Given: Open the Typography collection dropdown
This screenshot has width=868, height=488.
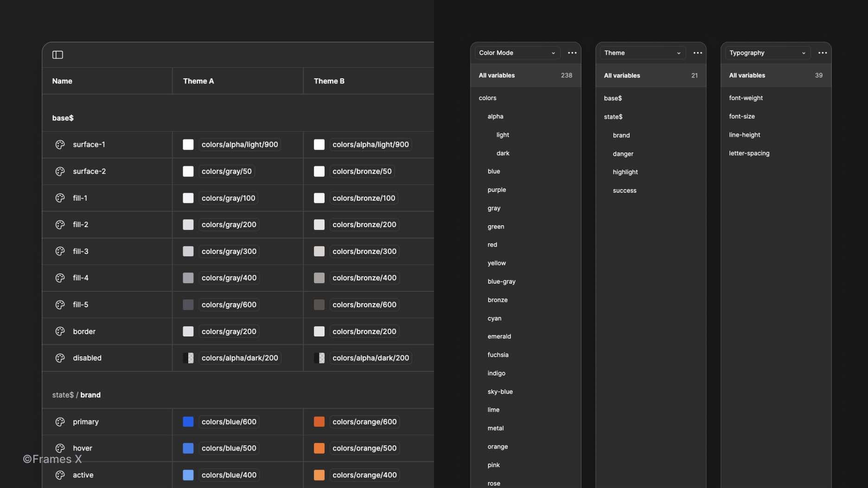Looking at the screenshot, I should (x=767, y=52).
